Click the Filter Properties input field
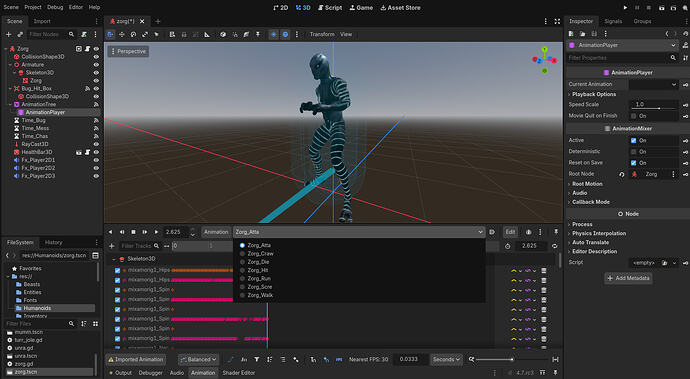 pos(617,58)
